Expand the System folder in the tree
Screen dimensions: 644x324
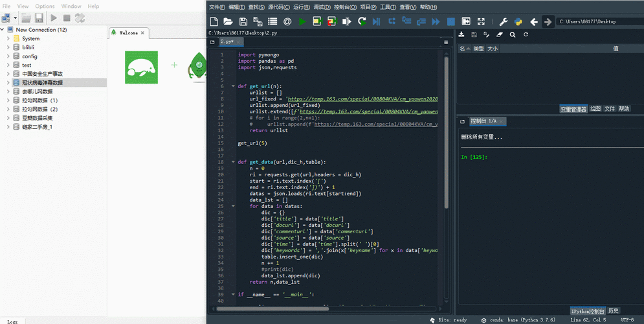[x=8, y=38]
